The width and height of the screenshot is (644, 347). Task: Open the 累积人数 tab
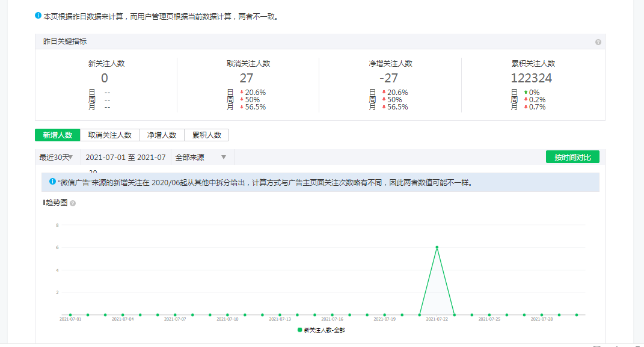pyautogui.click(x=207, y=135)
